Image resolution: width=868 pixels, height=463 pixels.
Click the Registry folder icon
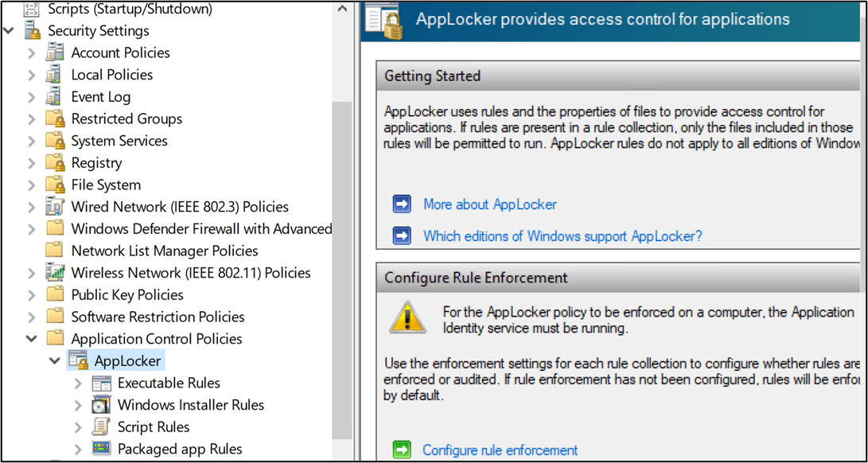(56, 163)
